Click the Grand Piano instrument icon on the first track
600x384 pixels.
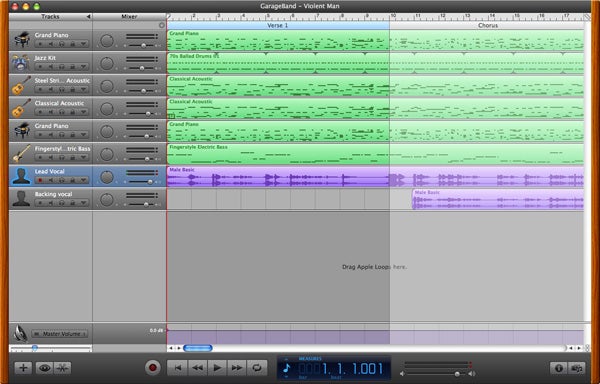[x=22, y=39]
